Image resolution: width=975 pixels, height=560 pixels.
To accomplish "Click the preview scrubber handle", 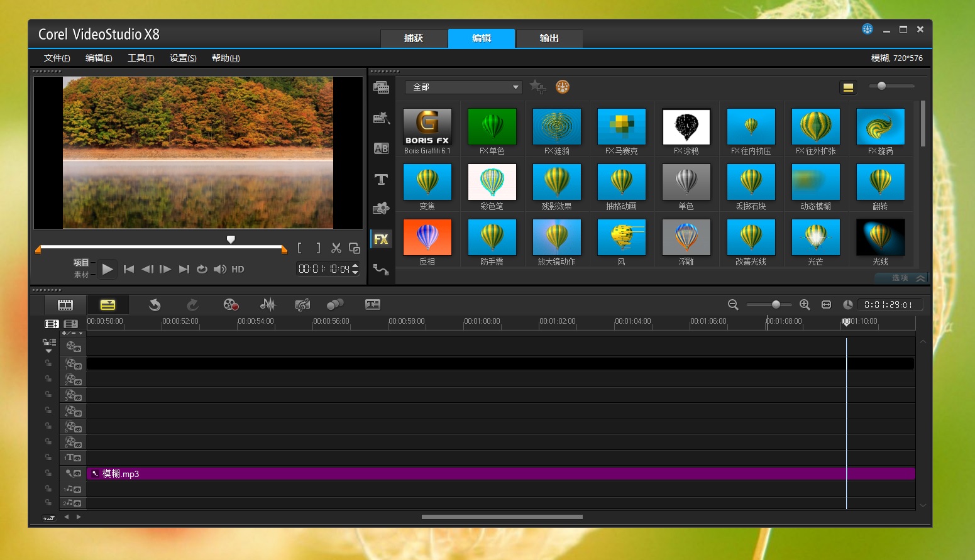I will tap(231, 239).
